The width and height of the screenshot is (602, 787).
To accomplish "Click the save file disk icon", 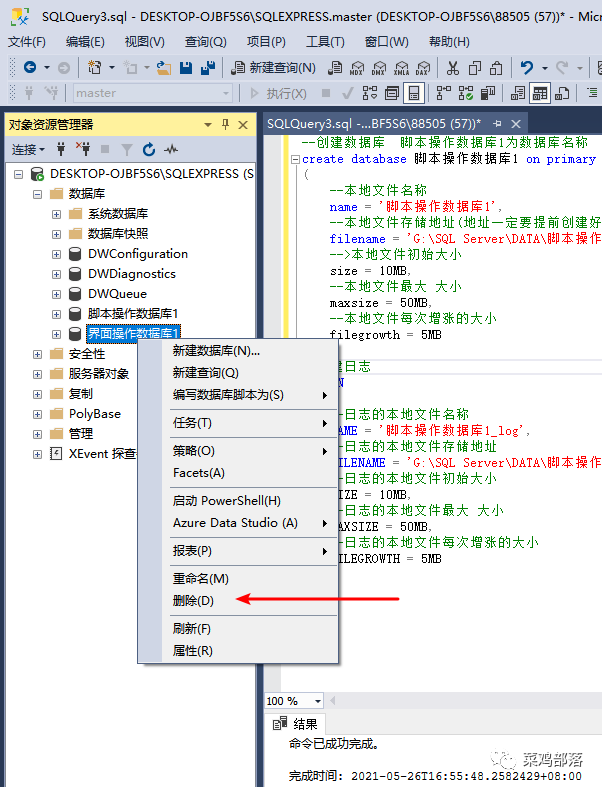I will click(186, 68).
